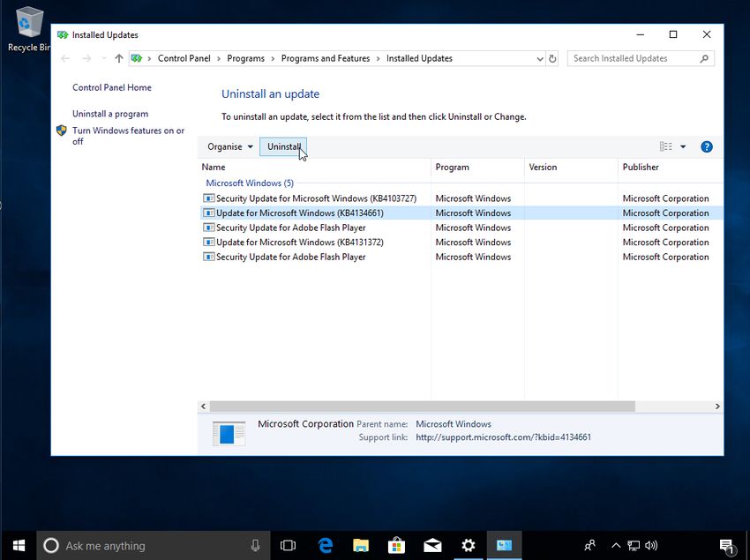This screenshot has width=750, height=560.
Task: Click the scroll right arrow
Action: (x=717, y=407)
